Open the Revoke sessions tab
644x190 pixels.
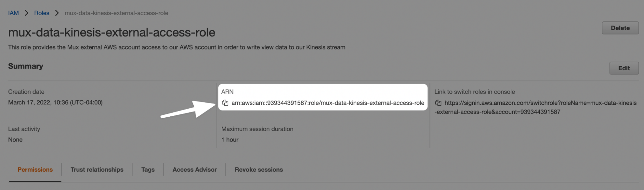pyautogui.click(x=259, y=170)
